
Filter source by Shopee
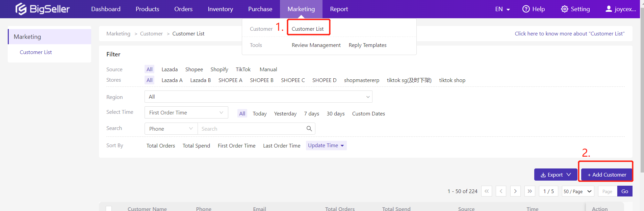tap(194, 70)
